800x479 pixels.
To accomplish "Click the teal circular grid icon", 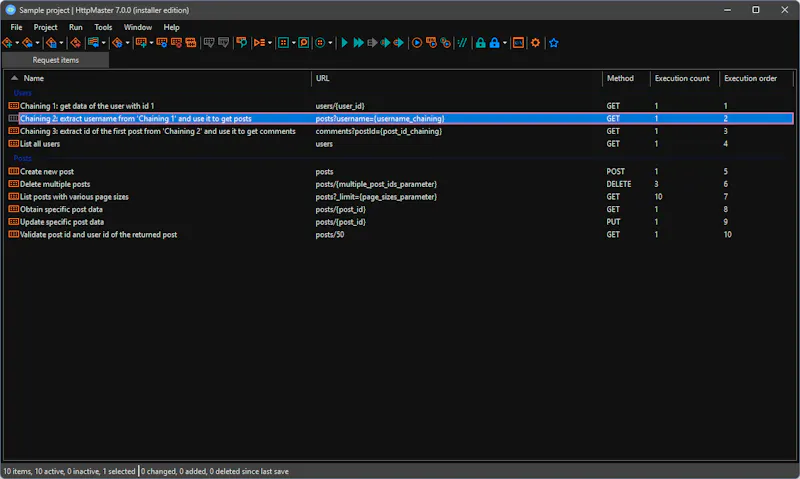I will 320,43.
